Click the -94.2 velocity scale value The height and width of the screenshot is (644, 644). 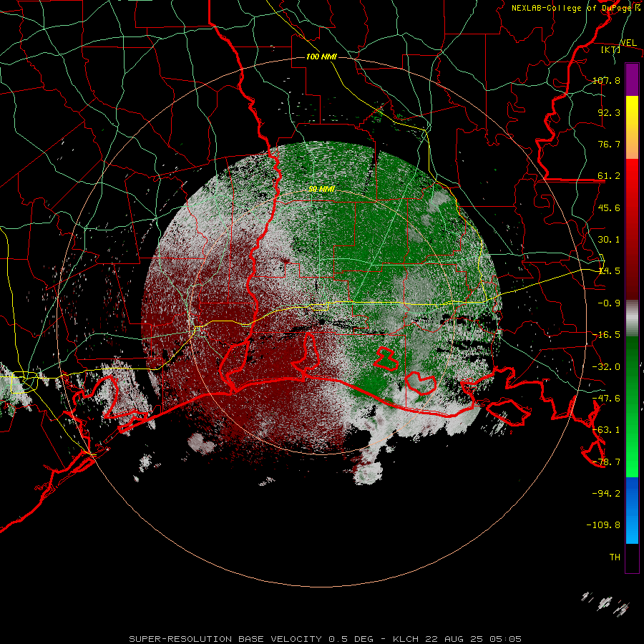coord(606,493)
